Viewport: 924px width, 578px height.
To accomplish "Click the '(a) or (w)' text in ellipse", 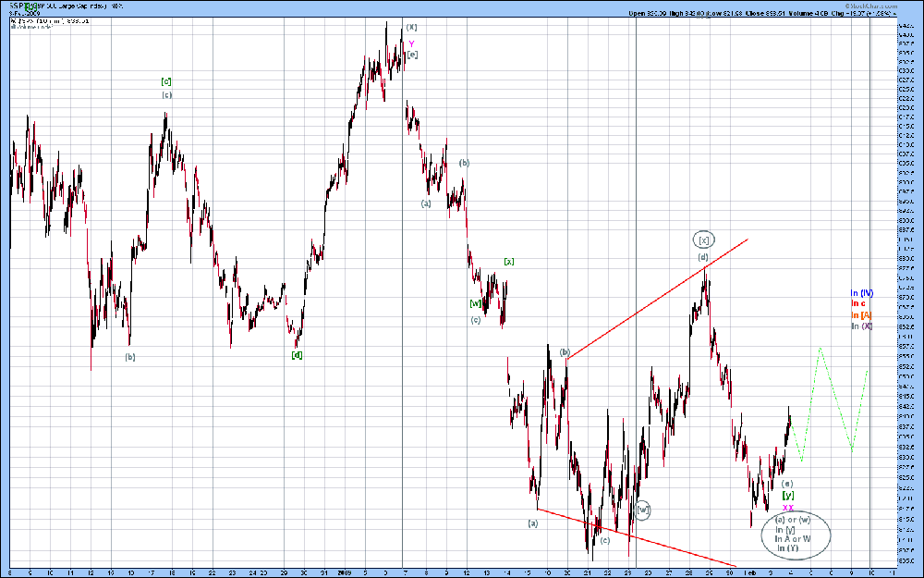I will click(793, 520).
